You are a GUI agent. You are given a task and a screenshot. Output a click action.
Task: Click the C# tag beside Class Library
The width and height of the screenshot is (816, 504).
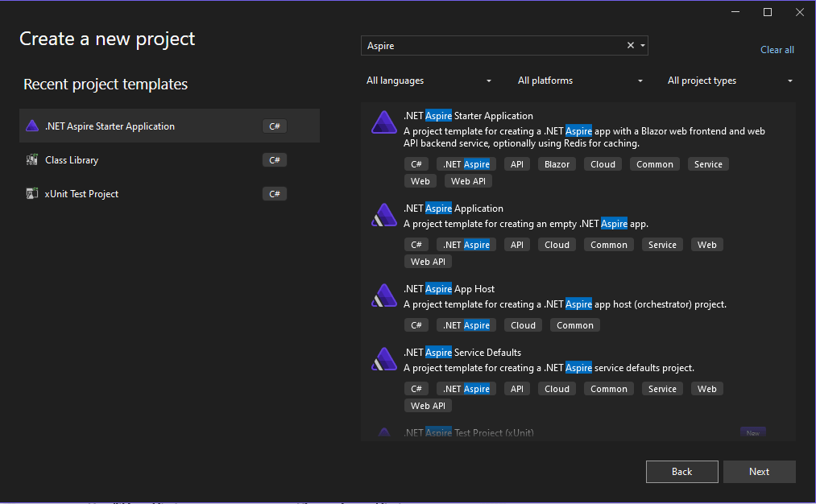pyautogui.click(x=274, y=160)
